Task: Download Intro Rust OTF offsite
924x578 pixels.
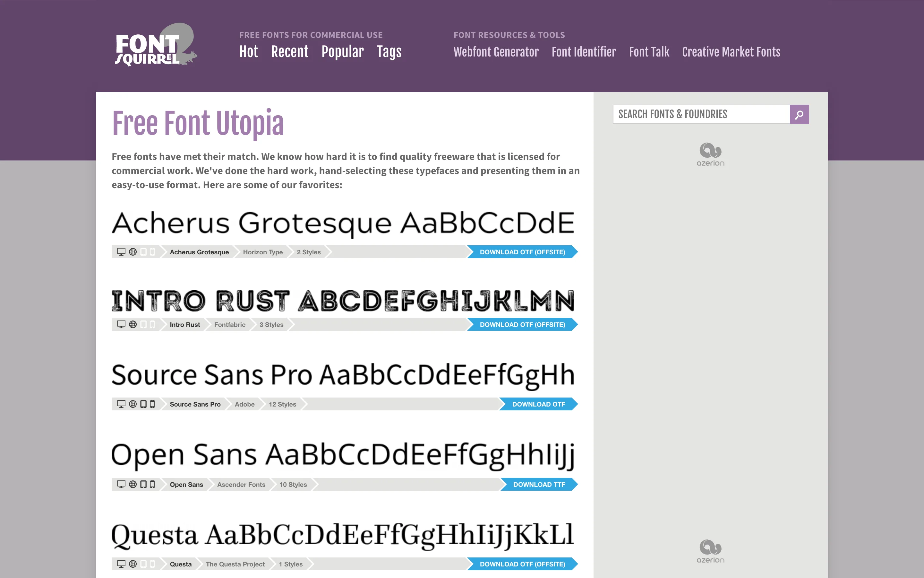Action: (522, 325)
